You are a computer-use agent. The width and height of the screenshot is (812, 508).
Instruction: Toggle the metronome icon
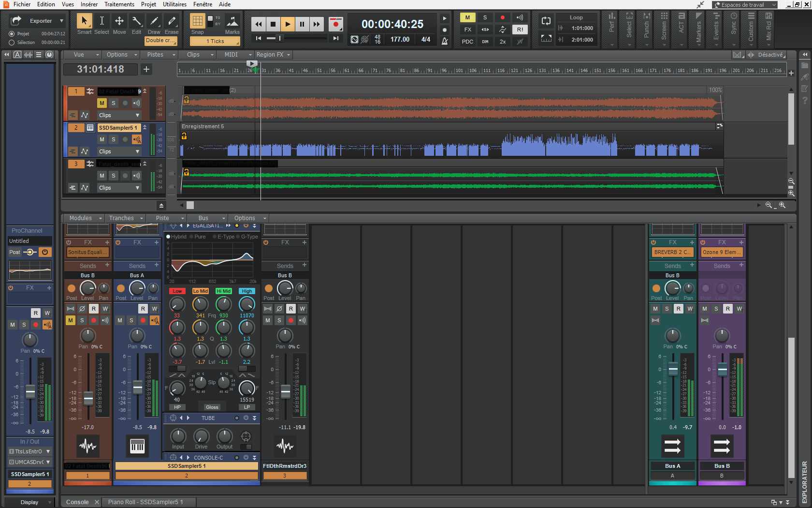445,41
